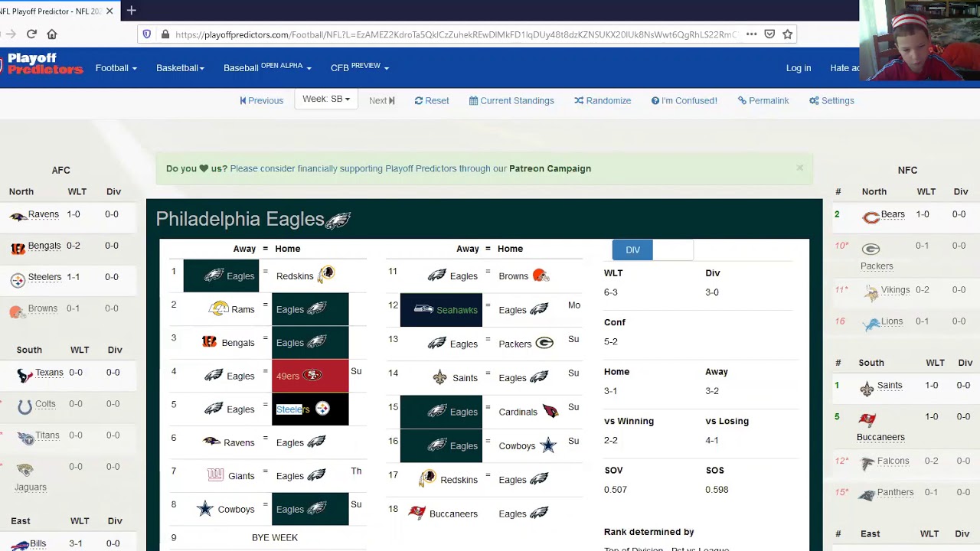Select Steelers in week 5 matchup

(309, 409)
